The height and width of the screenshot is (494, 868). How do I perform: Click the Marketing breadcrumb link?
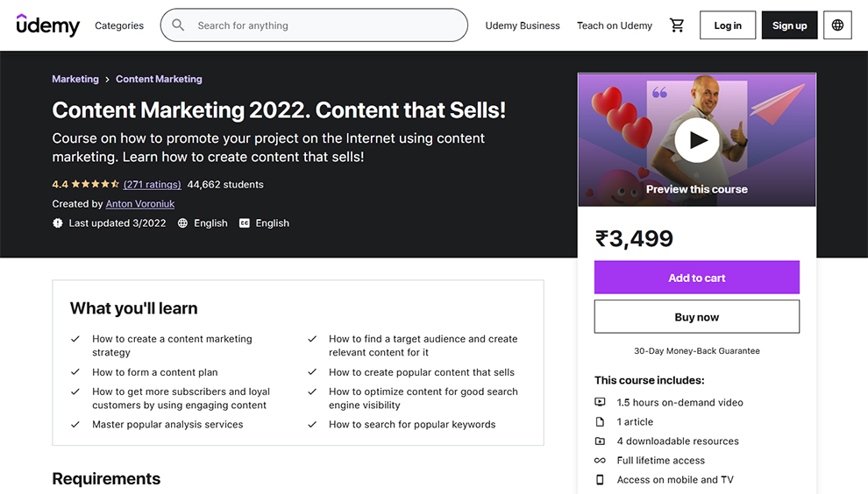pos(75,79)
